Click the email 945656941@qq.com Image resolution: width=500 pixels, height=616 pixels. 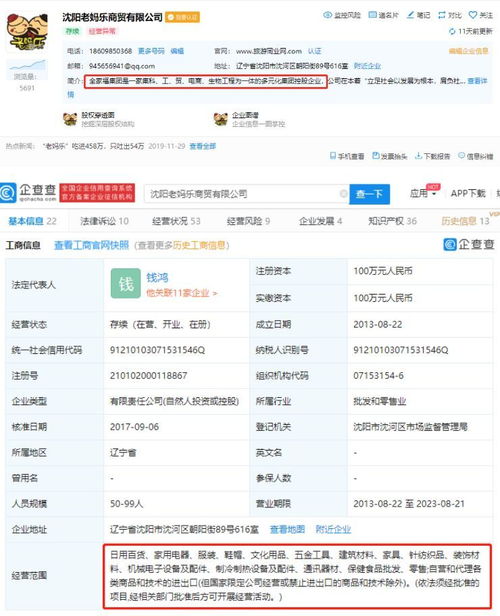point(122,66)
